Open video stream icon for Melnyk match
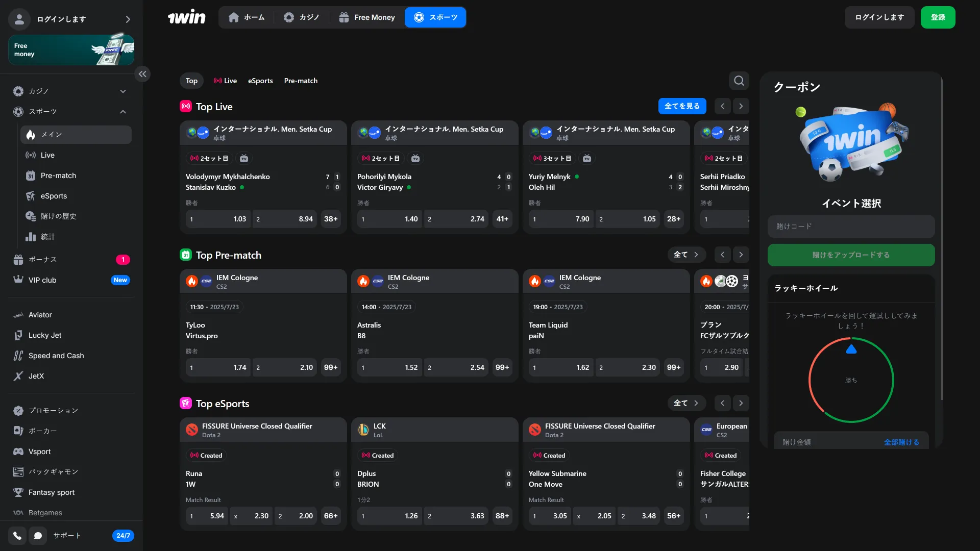 tap(587, 159)
